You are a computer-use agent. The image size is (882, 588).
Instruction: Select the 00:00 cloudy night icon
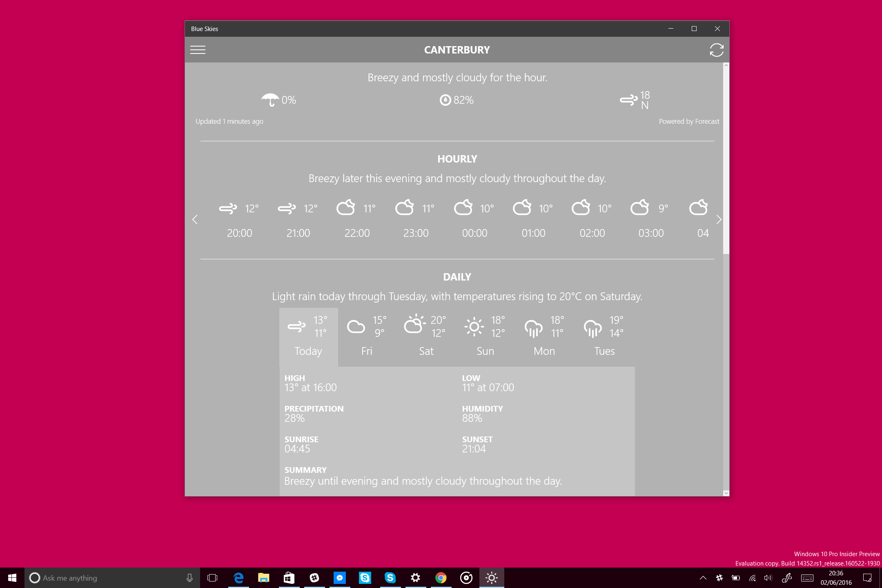click(x=463, y=207)
